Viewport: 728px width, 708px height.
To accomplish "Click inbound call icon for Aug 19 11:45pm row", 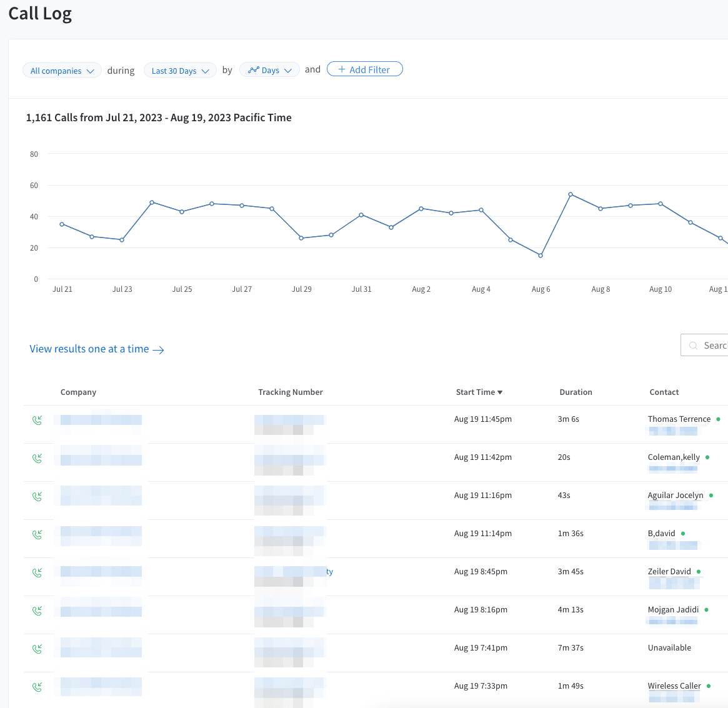I will (x=37, y=420).
